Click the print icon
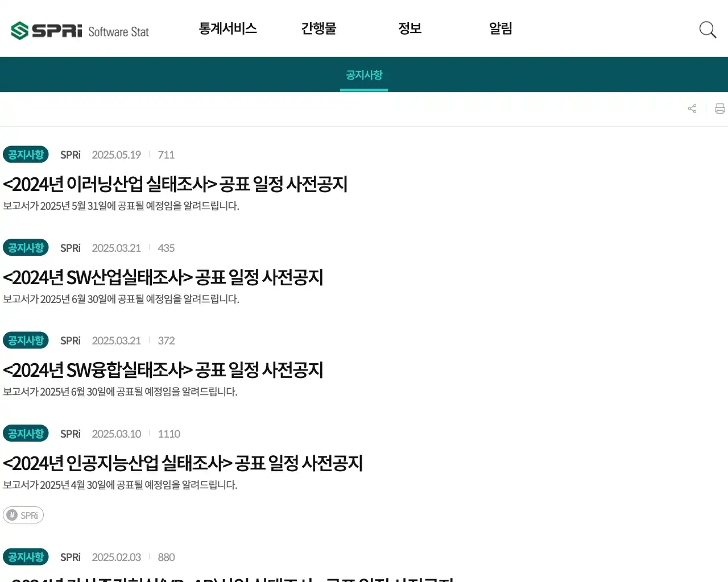This screenshot has width=728, height=582. 720,109
